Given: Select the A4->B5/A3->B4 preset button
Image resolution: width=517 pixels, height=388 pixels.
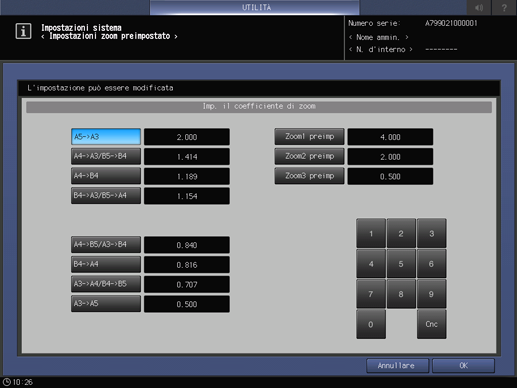Looking at the screenshot, I should (x=106, y=245).
